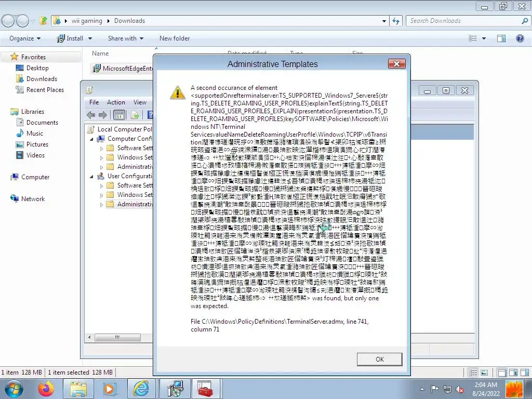Click the export list toolbar icon

click(135, 115)
